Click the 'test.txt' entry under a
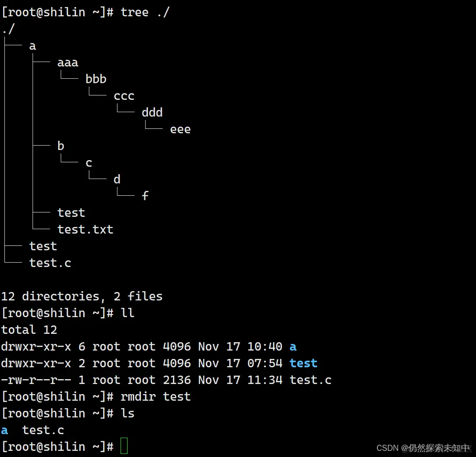Viewport: 476px width, 457px height. click(85, 230)
